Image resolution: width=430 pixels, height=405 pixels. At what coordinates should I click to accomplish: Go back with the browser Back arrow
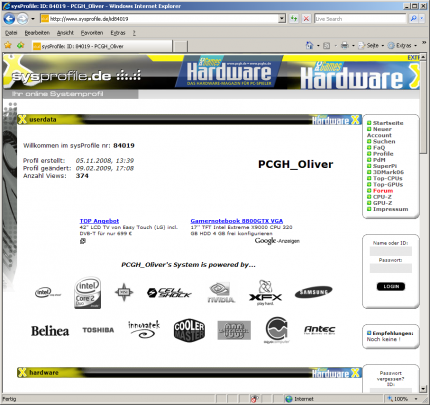click(x=9, y=19)
